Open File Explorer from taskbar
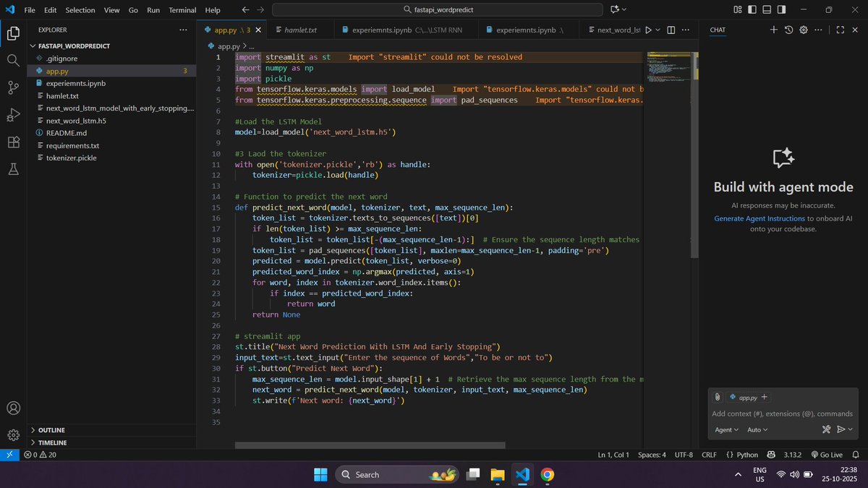This screenshot has width=868, height=488. [498, 474]
